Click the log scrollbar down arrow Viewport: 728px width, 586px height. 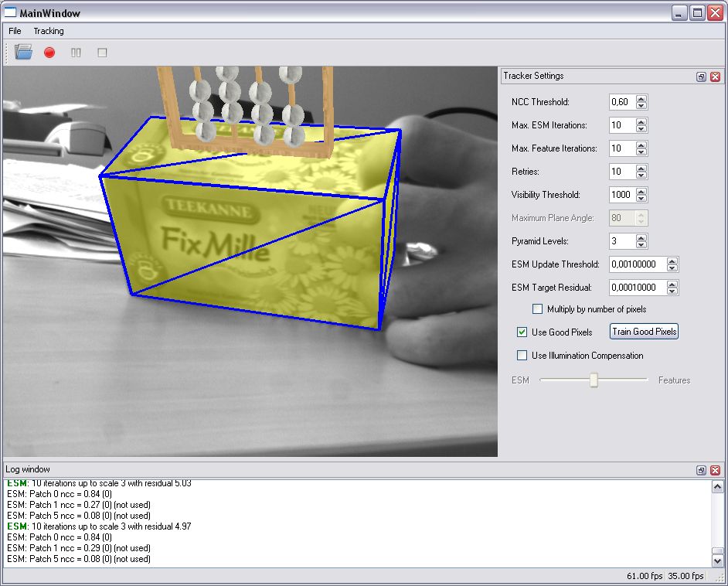click(717, 560)
